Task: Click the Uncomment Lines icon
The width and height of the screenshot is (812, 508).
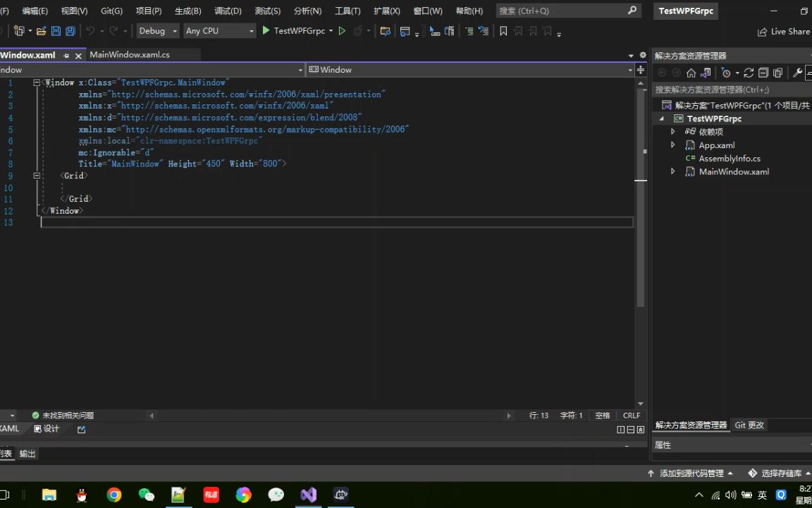Action: click(x=483, y=31)
